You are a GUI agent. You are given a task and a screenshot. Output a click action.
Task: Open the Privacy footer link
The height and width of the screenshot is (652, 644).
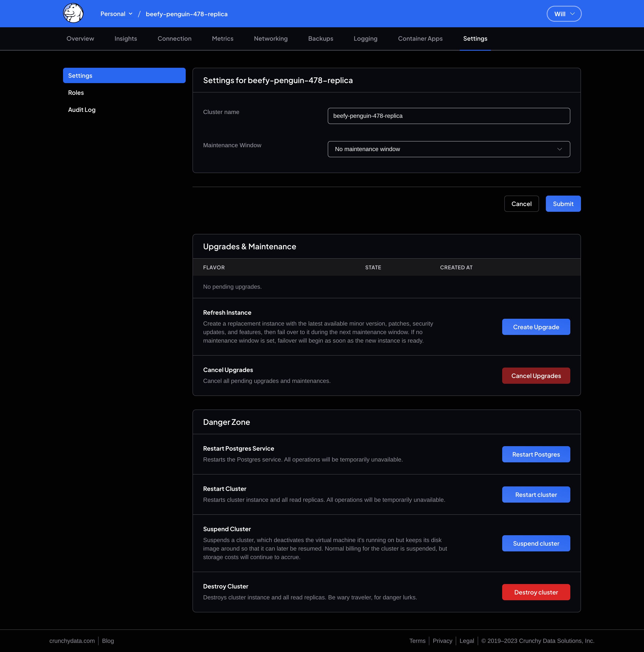[442, 641]
